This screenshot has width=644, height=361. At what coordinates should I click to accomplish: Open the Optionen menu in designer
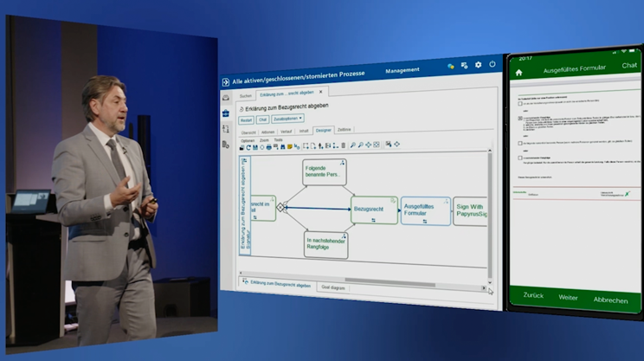248,139
